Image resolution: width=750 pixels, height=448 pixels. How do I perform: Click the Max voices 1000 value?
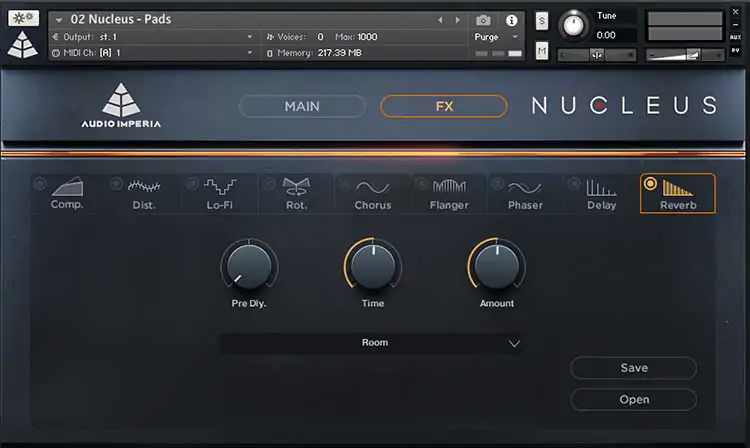tap(367, 37)
